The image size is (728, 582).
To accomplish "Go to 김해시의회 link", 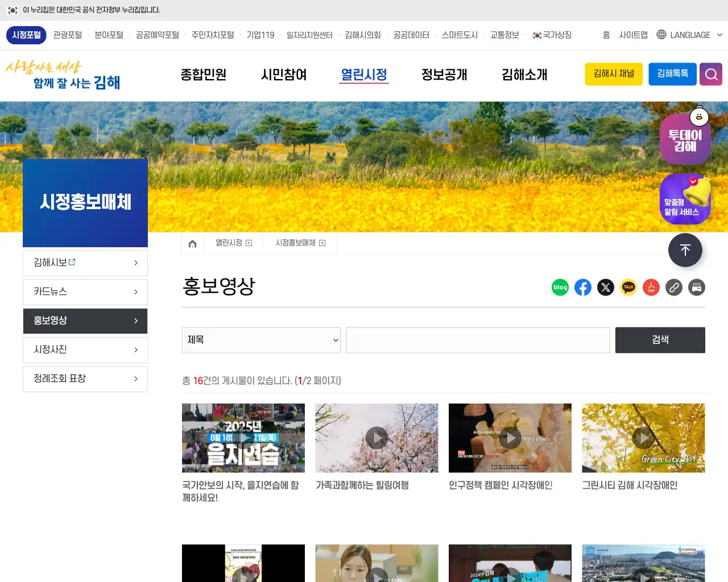I will click(363, 35).
